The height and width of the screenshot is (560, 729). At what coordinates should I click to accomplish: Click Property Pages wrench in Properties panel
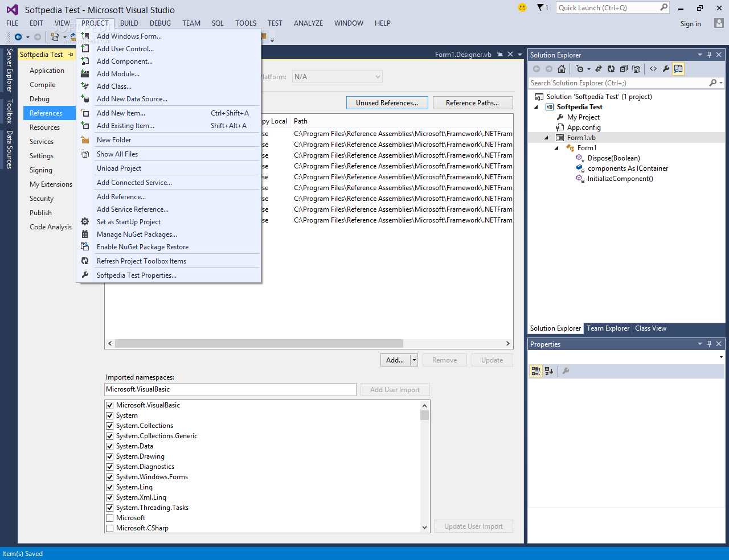tap(566, 371)
